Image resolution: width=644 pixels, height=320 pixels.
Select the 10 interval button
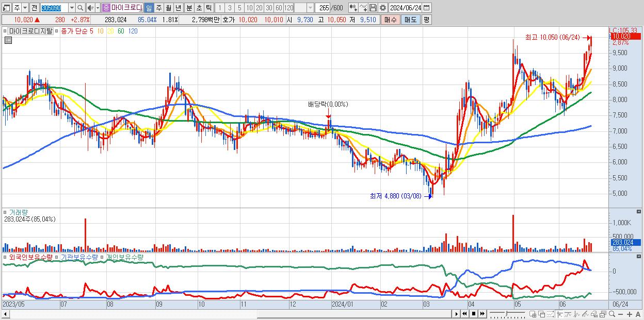pyautogui.click(x=249, y=8)
